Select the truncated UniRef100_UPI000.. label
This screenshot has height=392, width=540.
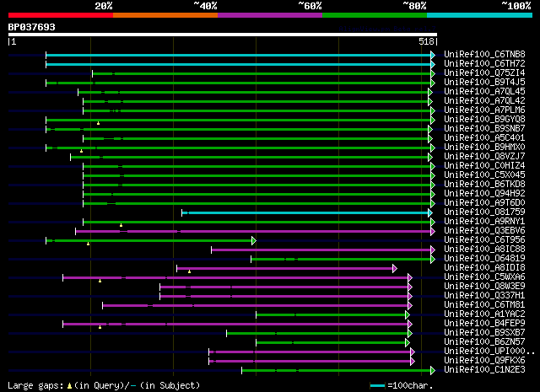point(489,352)
